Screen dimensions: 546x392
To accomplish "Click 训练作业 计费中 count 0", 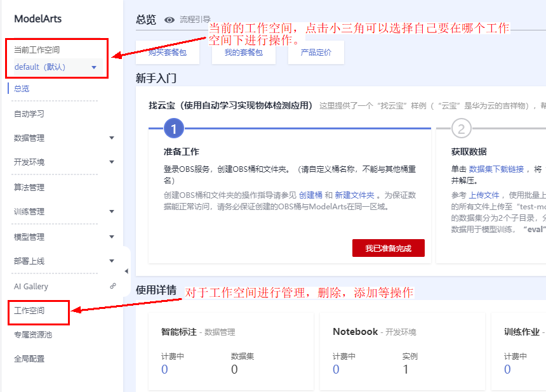I will point(507,369).
